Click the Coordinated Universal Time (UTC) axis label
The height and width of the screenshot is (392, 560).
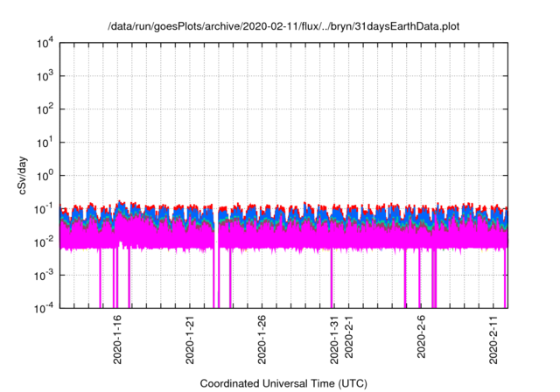pyautogui.click(x=283, y=383)
